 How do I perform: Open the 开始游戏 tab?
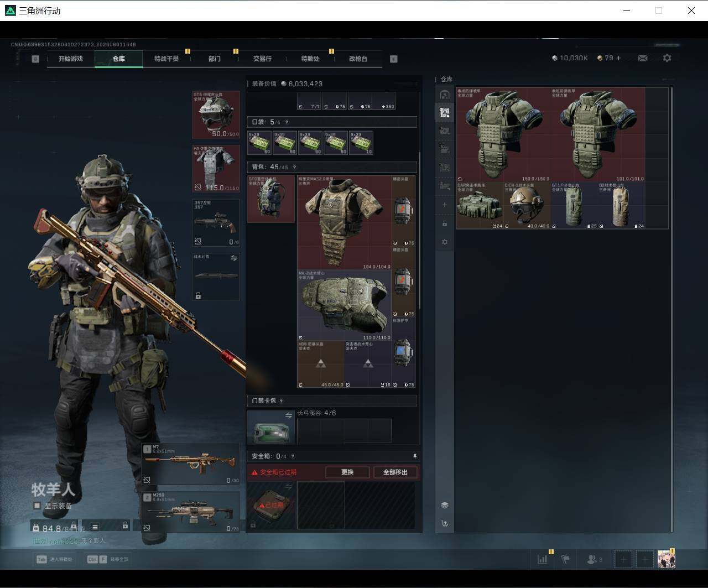[x=71, y=59]
